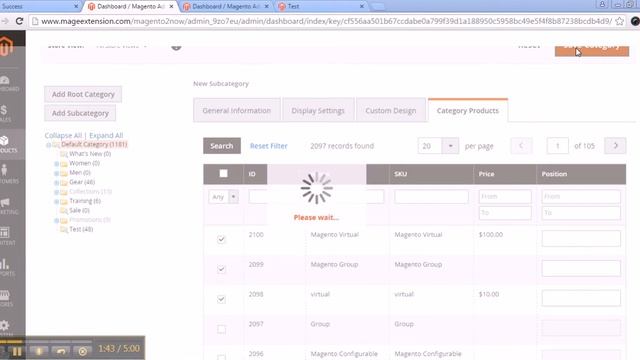Screen dimensions: 640x360
Task: Open the Any filter dropdown
Action: [223, 197]
